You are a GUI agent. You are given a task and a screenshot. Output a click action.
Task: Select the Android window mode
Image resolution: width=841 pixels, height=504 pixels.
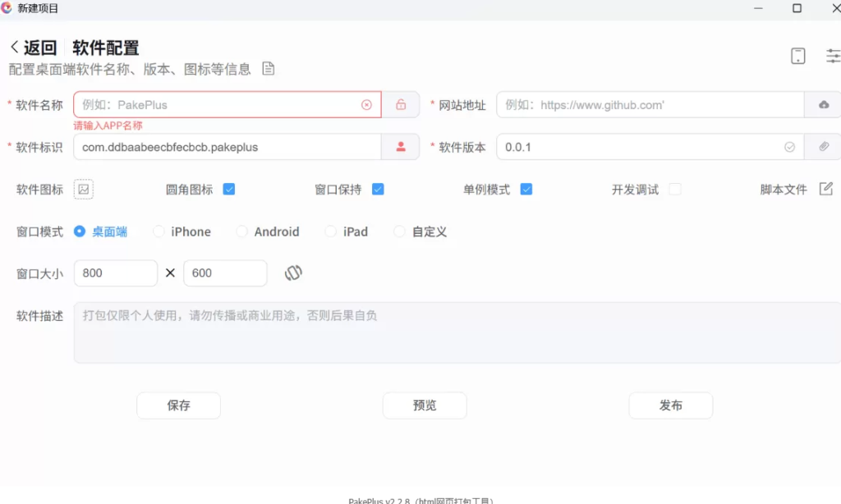[268, 231]
